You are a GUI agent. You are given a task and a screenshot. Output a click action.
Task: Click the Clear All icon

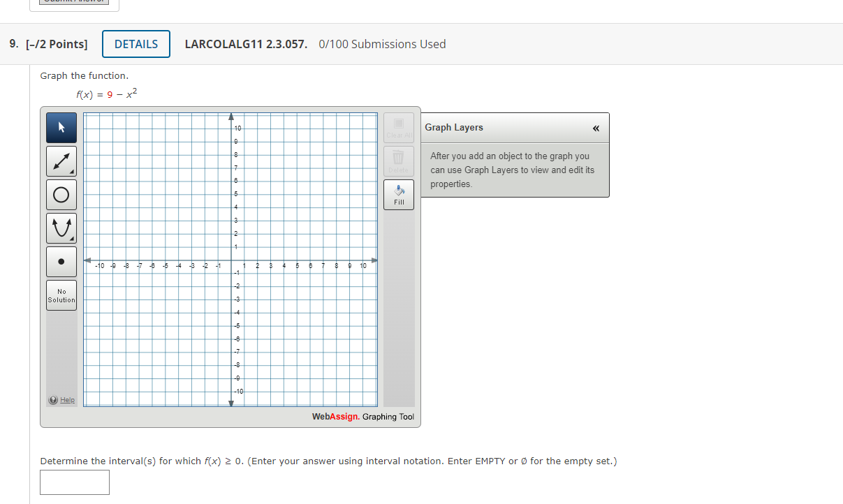point(398,126)
